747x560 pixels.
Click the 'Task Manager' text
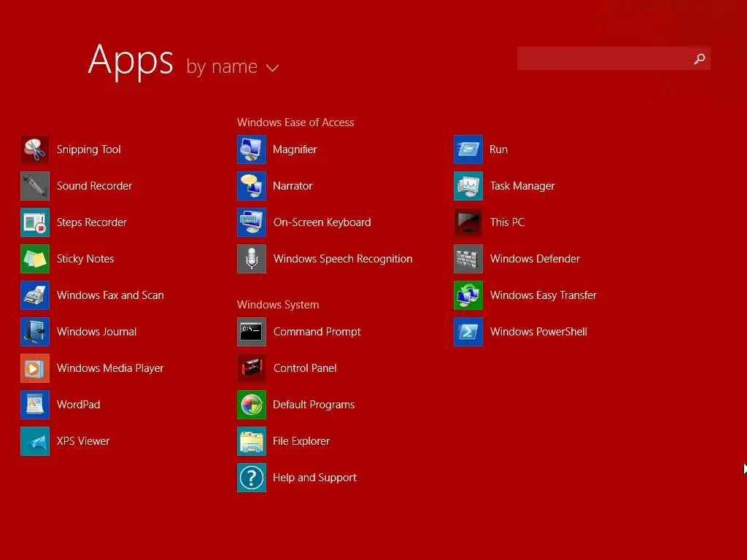click(x=522, y=186)
